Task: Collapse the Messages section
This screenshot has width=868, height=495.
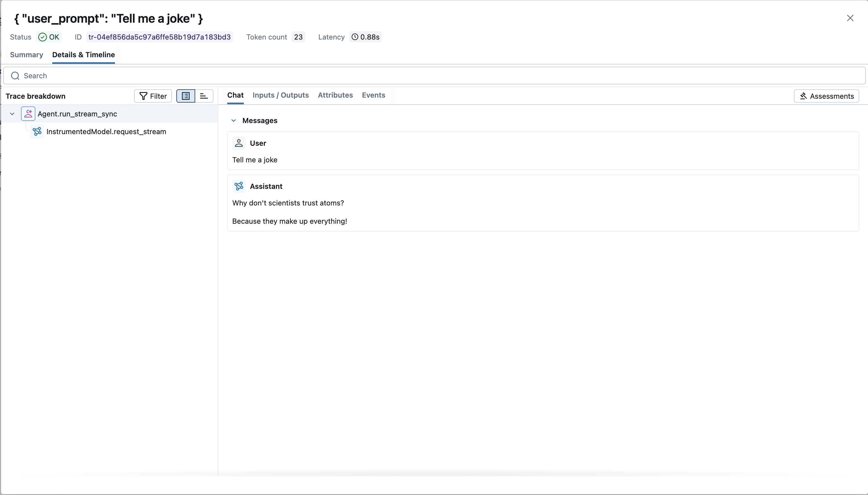Action: [x=234, y=120]
